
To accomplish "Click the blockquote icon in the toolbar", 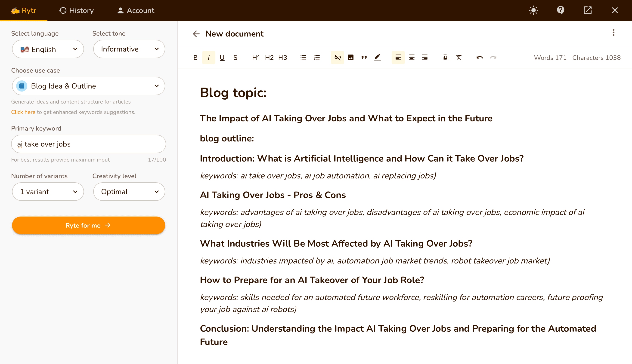I will pyautogui.click(x=364, y=58).
